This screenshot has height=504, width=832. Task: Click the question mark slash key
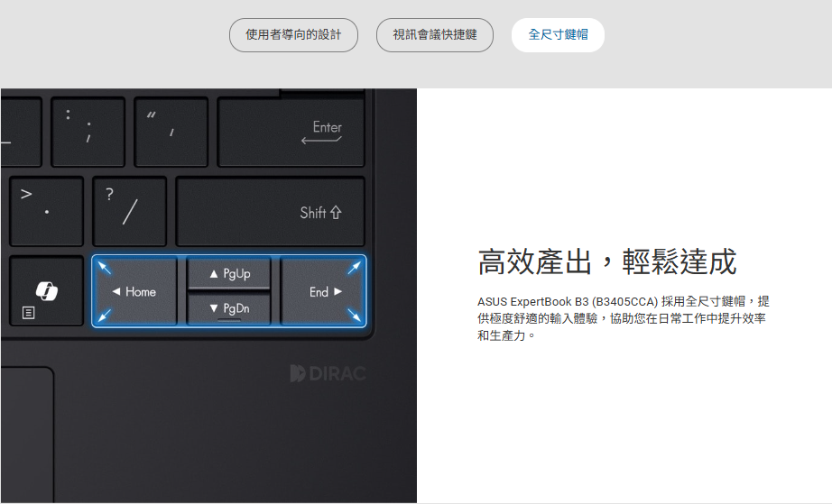(130, 211)
